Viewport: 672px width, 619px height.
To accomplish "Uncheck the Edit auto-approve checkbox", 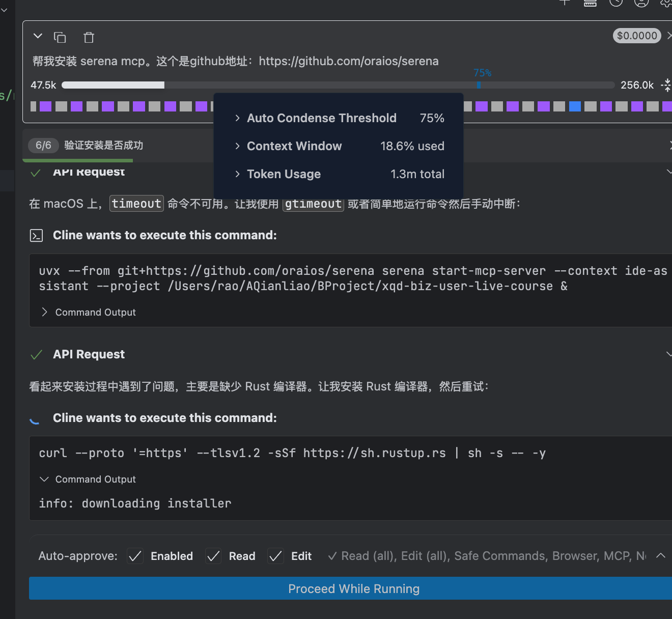I will coord(275,556).
